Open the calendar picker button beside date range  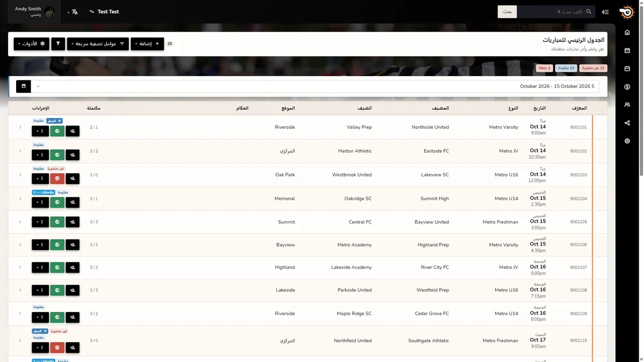pyautogui.click(x=24, y=86)
